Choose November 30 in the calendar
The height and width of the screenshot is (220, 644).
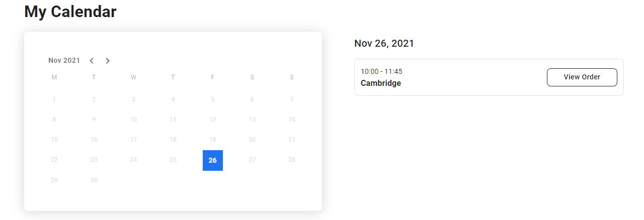click(94, 180)
